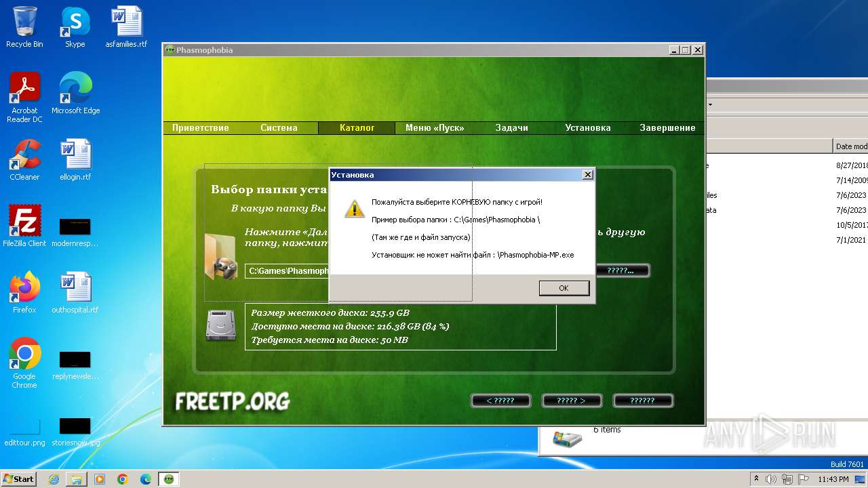Select asfamilies.rtf desktop file
This screenshot has width=868, height=488.
(126, 27)
